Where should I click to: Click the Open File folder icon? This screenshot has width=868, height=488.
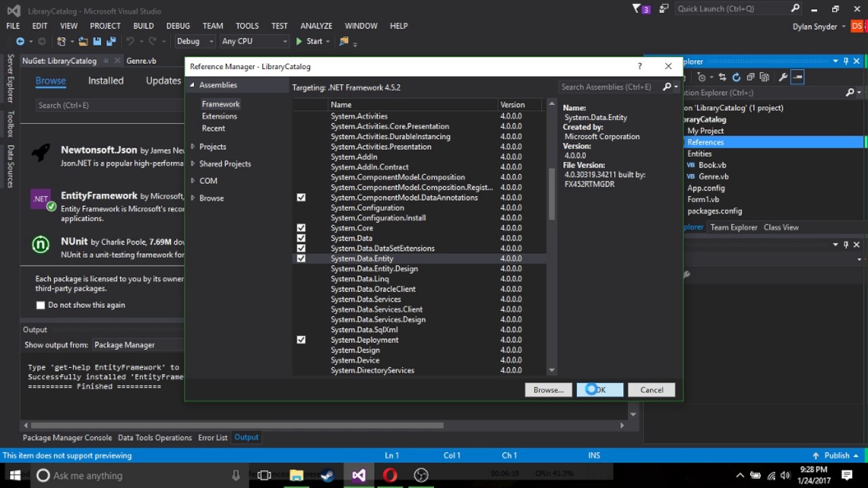[x=83, y=41]
